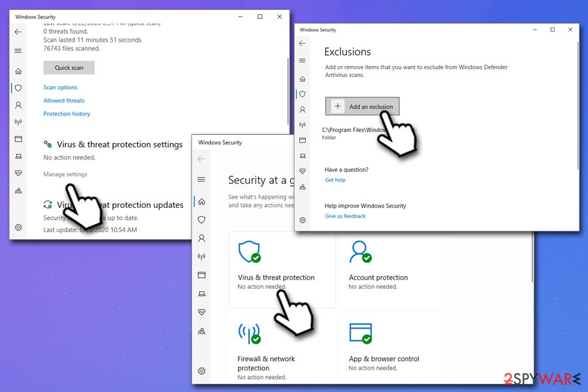Viewport: 588px width, 392px height.
Task: Click the scrollbar in the scan results window
Action: pos(287,91)
